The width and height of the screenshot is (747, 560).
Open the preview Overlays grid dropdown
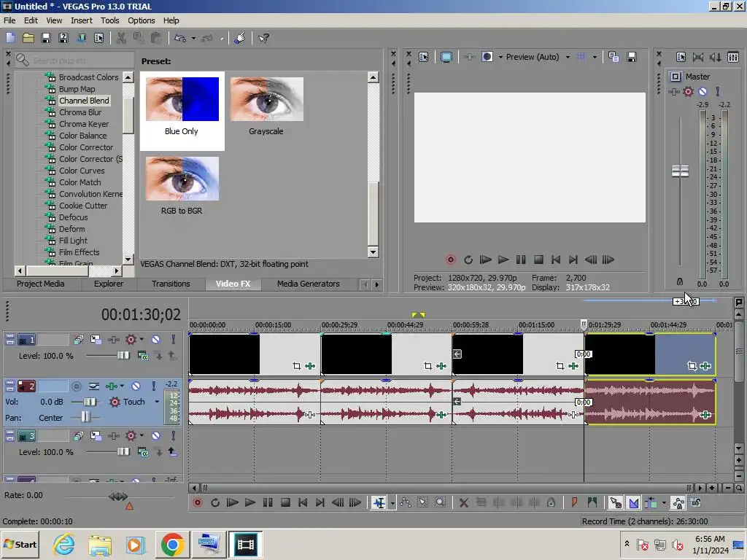595,57
